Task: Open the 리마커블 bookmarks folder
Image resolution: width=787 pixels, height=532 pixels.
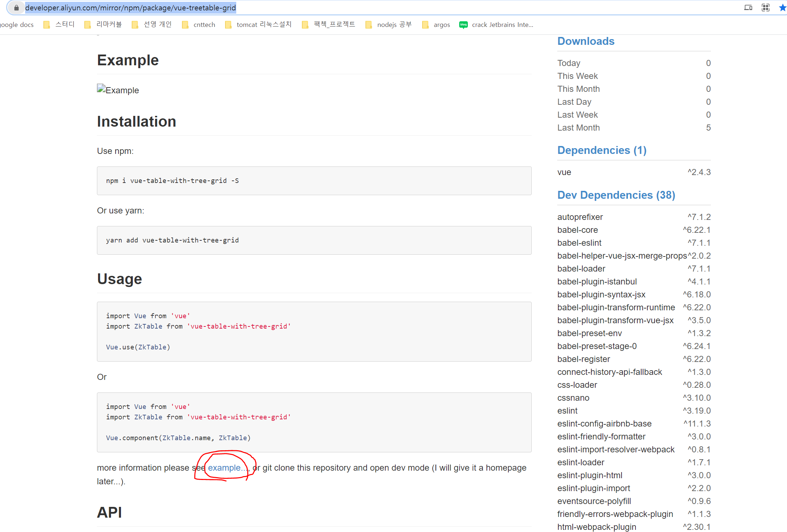Action: click(103, 25)
